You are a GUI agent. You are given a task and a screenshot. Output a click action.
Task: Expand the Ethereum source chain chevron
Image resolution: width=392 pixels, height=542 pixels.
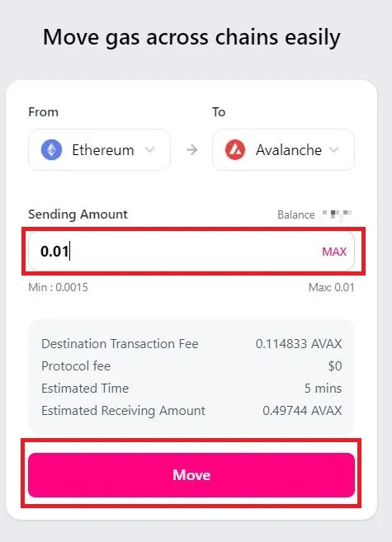[x=149, y=149]
